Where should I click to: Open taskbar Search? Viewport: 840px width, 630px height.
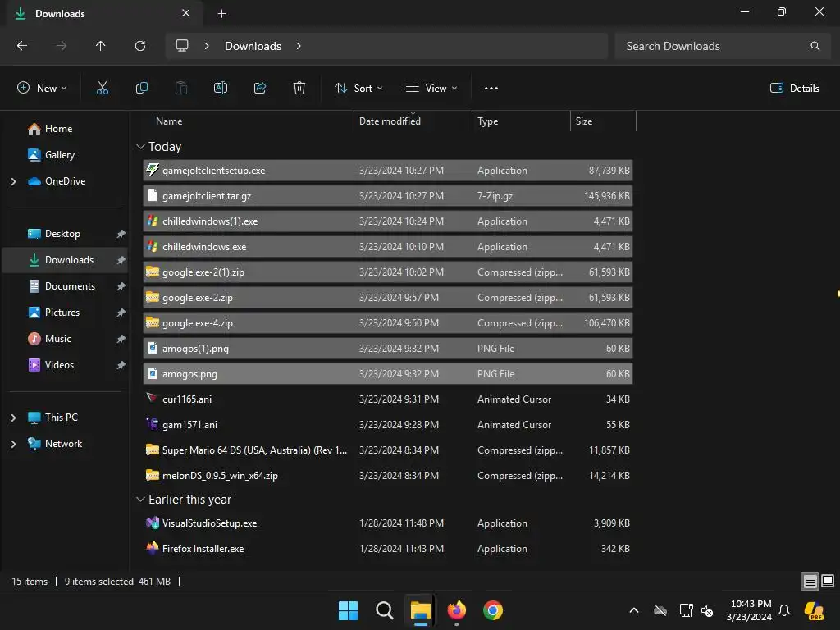click(385, 610)
